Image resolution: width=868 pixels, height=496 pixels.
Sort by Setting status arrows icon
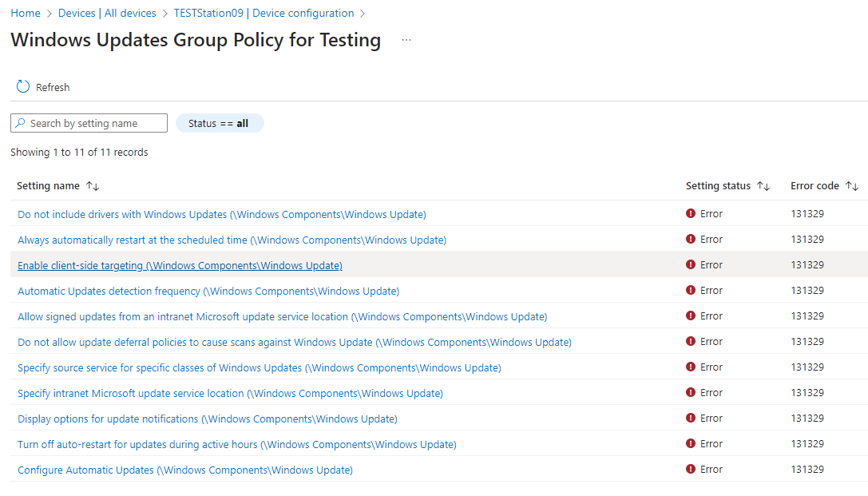tap(763, 186)
